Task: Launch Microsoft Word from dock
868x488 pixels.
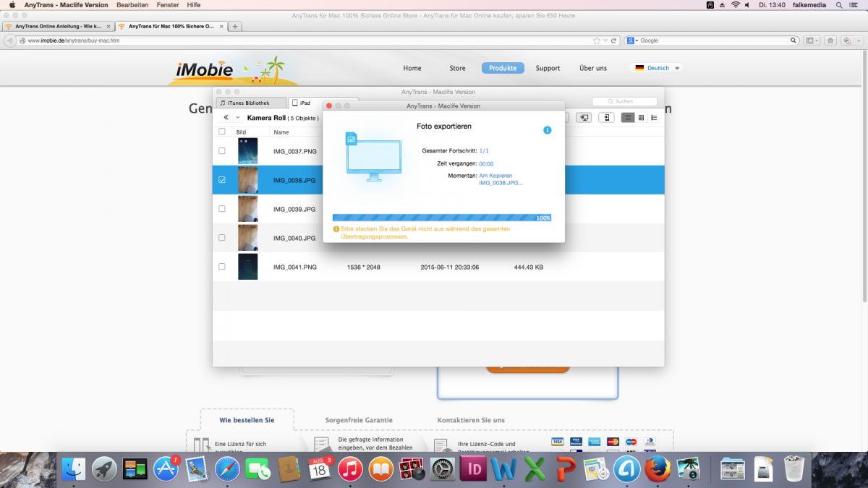Action: [503, 470]
